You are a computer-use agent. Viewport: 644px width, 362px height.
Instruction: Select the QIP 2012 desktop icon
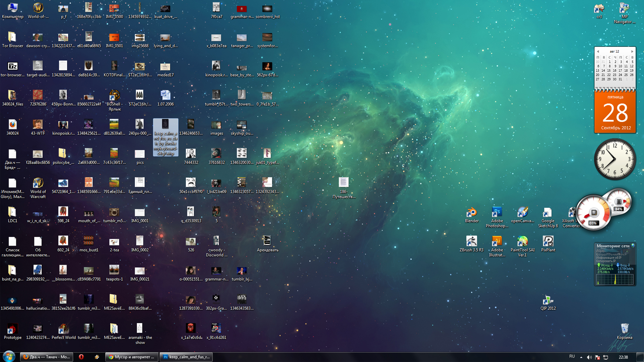coord(548,300)
